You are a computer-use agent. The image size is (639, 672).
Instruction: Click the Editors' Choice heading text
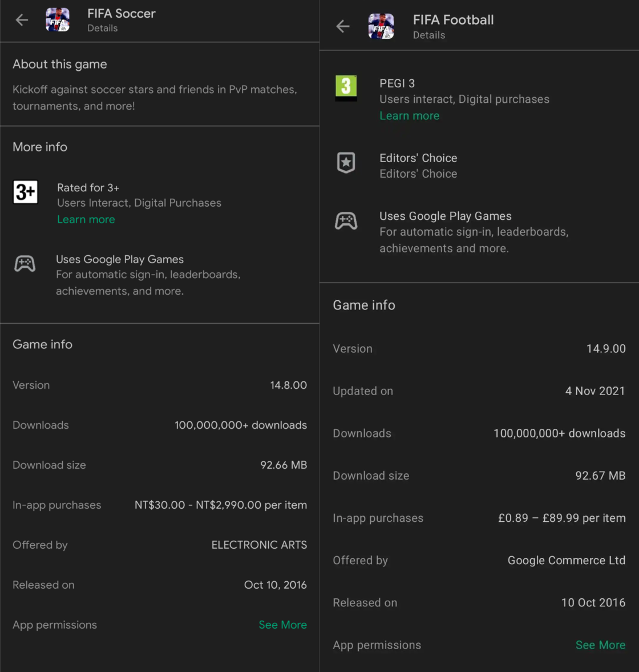click(x=418, y=158)
